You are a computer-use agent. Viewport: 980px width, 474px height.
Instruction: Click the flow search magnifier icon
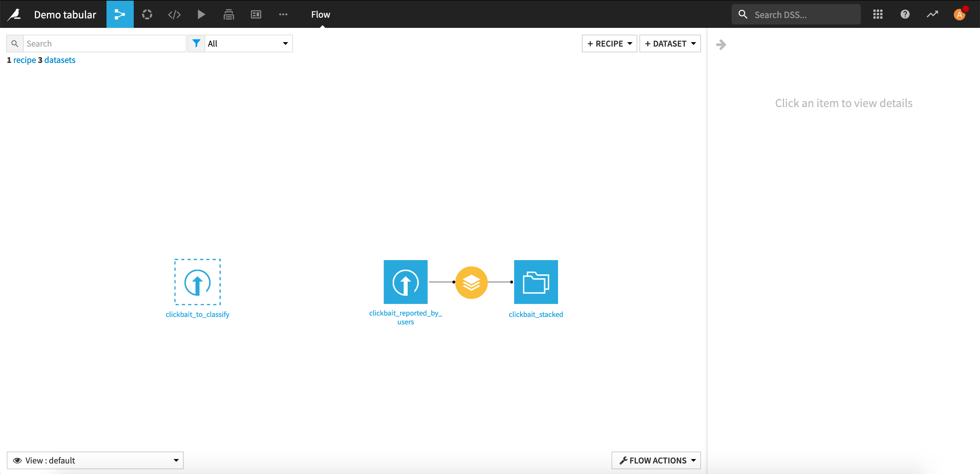click(15, 44)
